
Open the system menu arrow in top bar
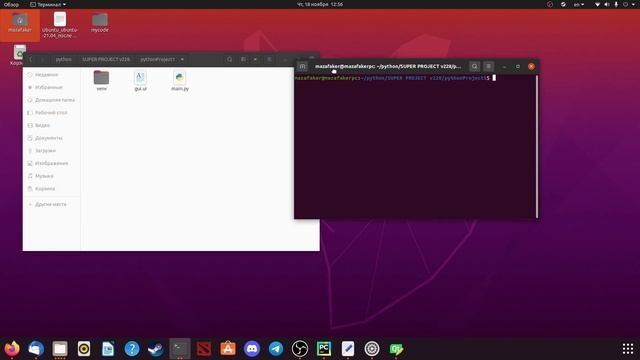(x=633, y=4)
